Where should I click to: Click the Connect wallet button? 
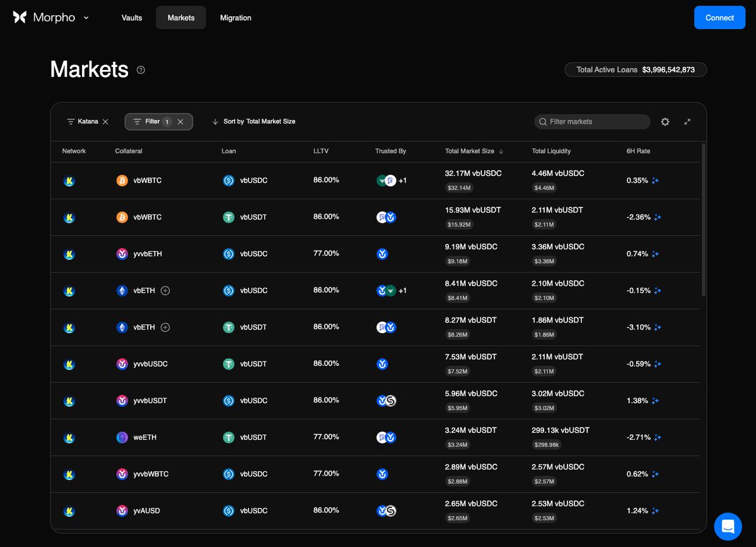719,18
